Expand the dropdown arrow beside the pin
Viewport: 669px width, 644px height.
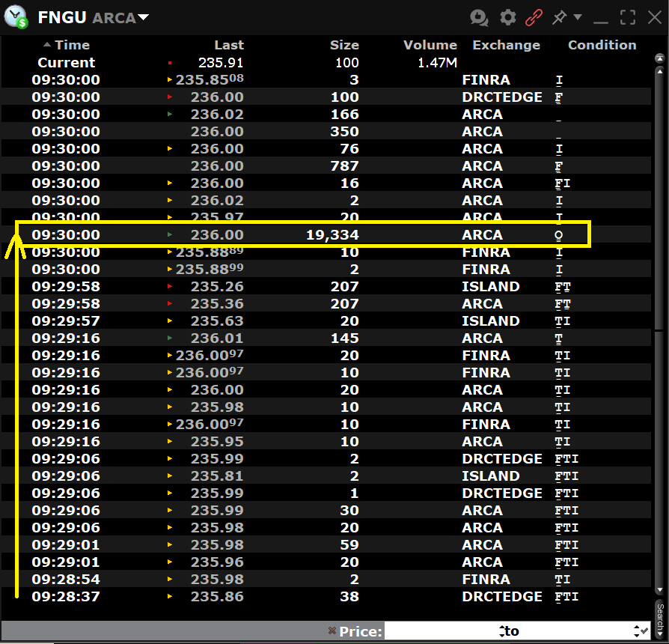tap(577, 17)
